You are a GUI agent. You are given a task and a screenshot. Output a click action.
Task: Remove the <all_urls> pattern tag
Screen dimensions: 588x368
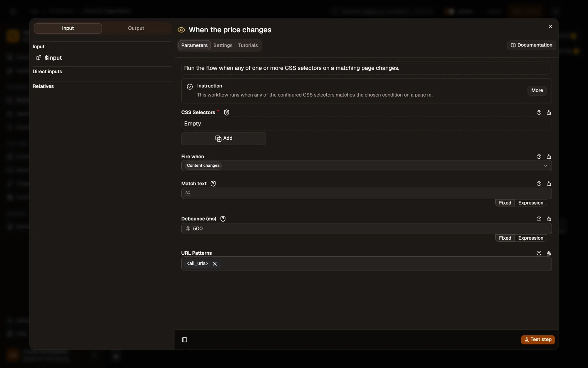215,264
